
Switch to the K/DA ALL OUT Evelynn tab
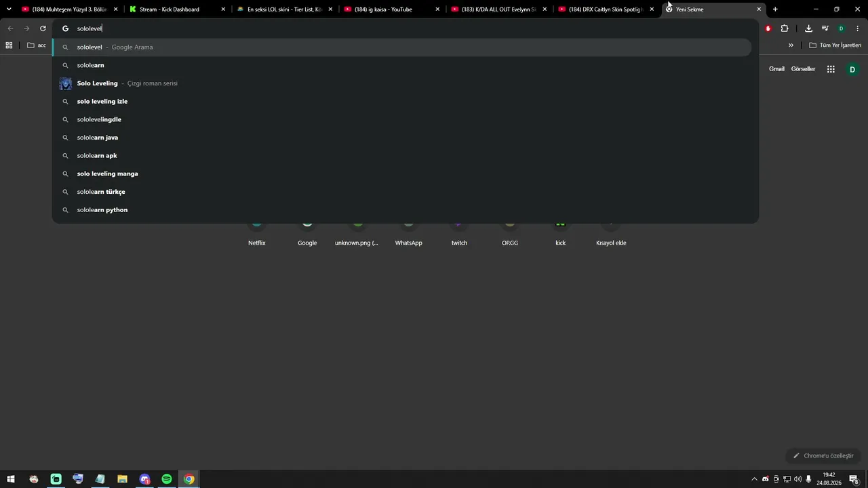coord(498,9)
